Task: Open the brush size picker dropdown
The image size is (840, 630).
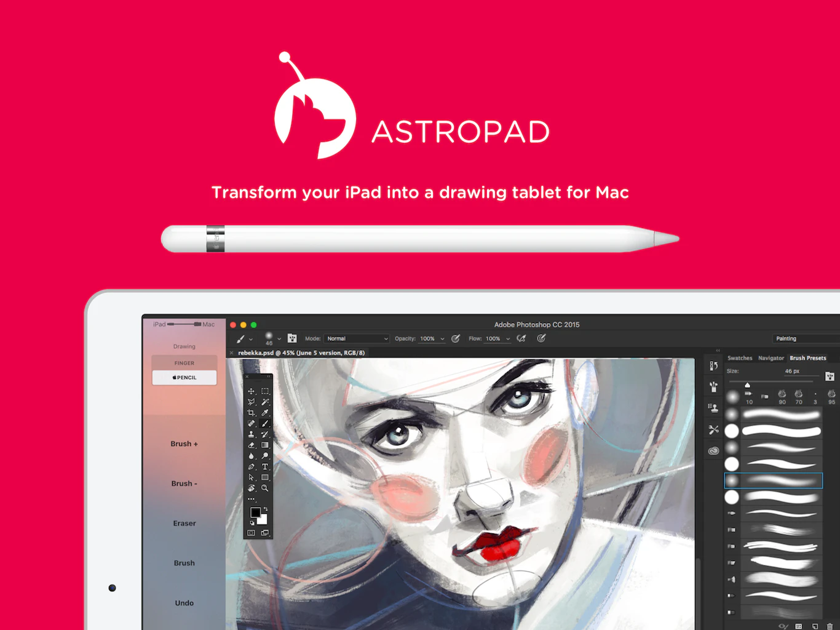Action: [x=279, y=338]
